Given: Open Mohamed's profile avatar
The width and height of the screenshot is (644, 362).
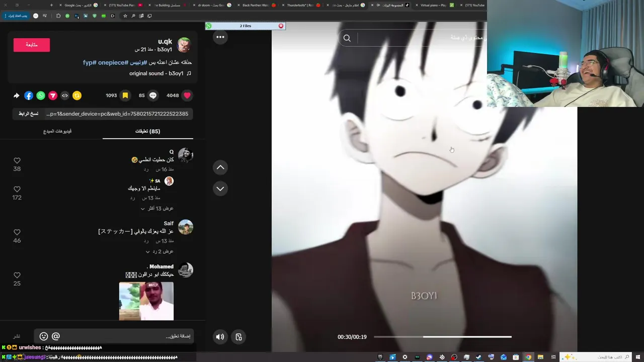Looking at the screenshot, I should [x=185, y=270].
